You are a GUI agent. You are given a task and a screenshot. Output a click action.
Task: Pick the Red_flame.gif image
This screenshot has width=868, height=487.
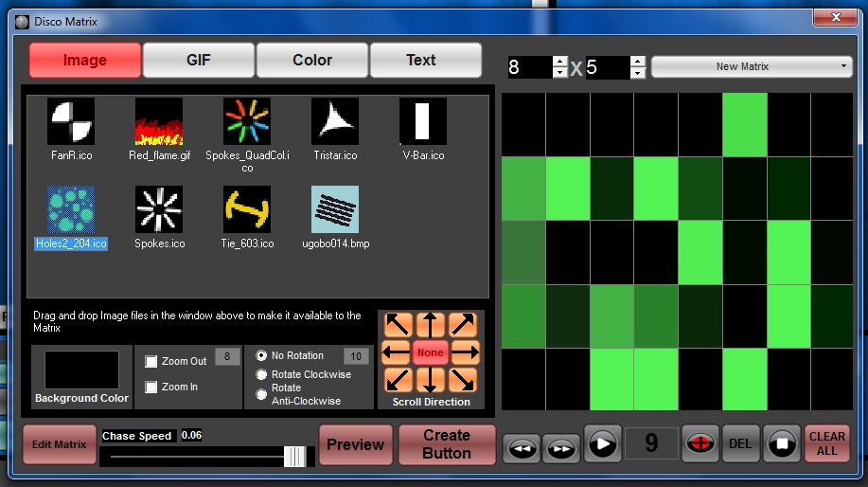(158, 121)
